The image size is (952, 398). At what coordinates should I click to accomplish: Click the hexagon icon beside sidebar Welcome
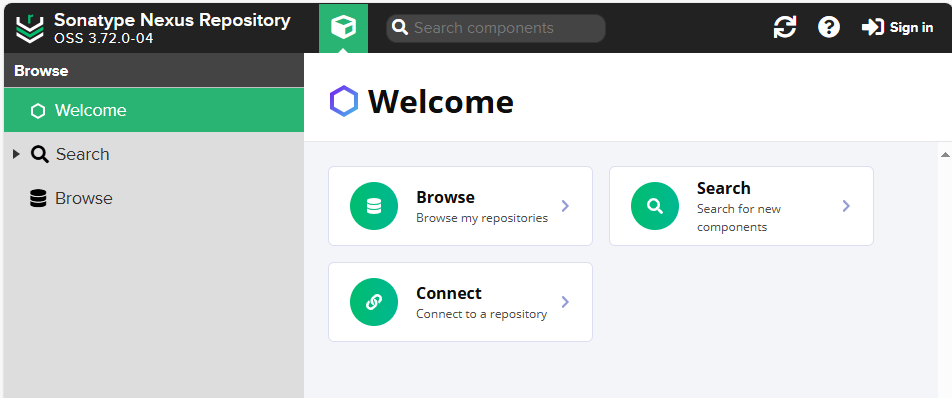click(38, 110)
